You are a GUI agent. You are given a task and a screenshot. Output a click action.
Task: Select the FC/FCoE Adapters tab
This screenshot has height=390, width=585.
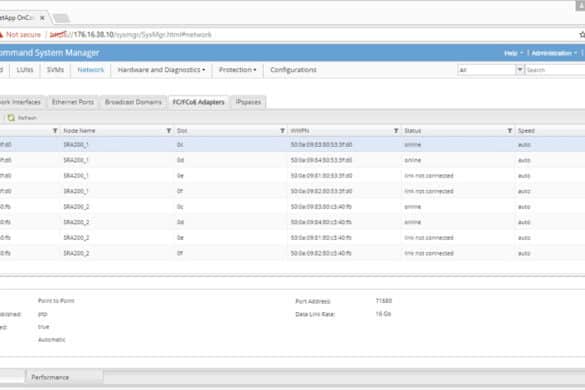tap(198, 102)
